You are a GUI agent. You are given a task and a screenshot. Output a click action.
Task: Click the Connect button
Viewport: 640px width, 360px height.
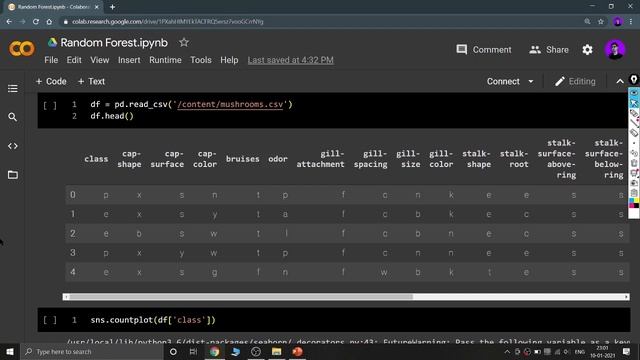(x=503, y=82)
